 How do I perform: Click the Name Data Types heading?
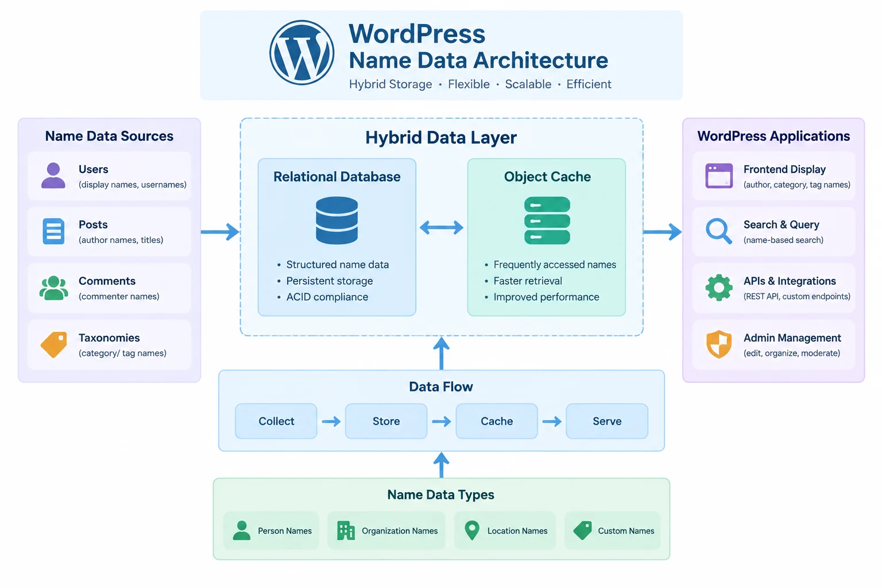pyautogui.click(x=441, y=494)
